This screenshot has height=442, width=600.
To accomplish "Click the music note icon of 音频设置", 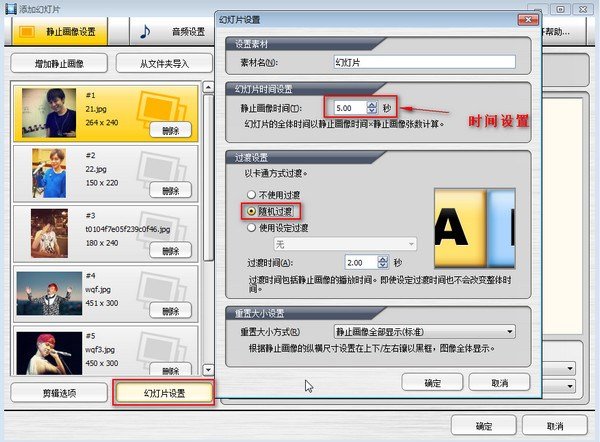I will click(x=145, y=31).
